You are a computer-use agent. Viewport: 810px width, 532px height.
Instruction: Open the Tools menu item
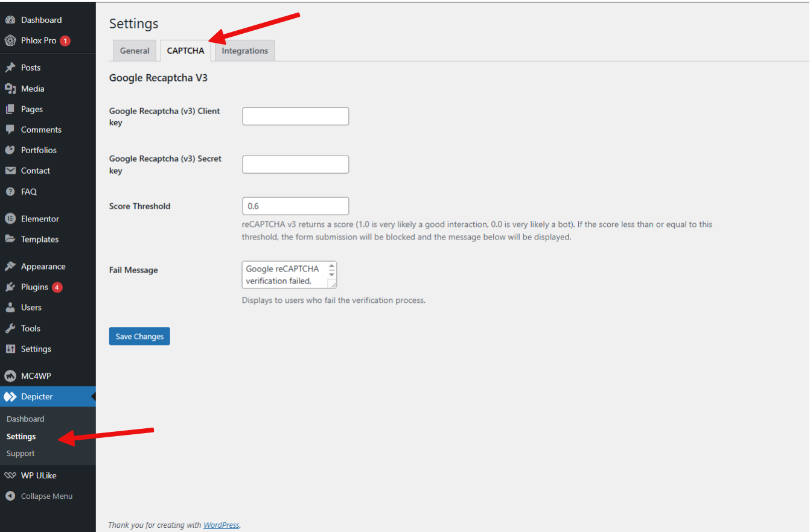click(x=31, y=329)
